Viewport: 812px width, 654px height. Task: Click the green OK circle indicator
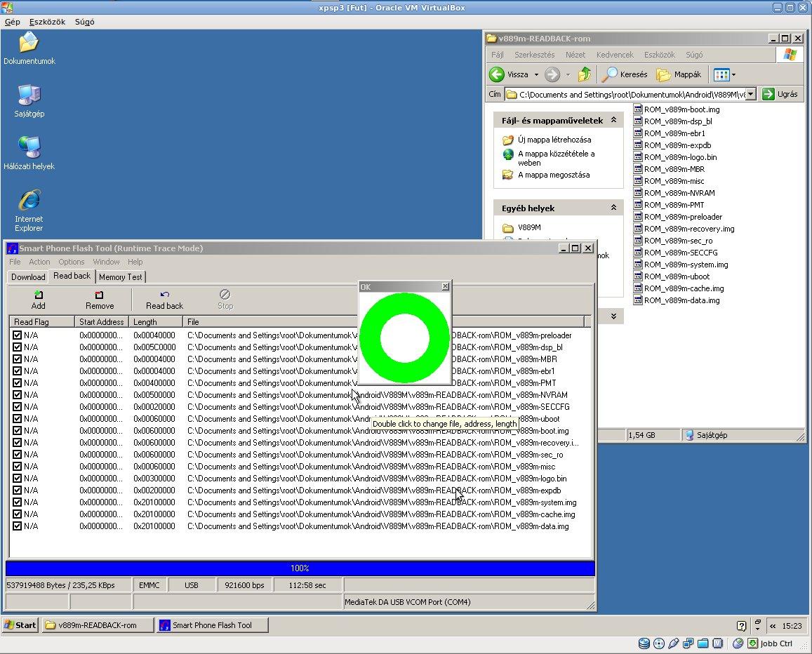[x=405, y=338]
